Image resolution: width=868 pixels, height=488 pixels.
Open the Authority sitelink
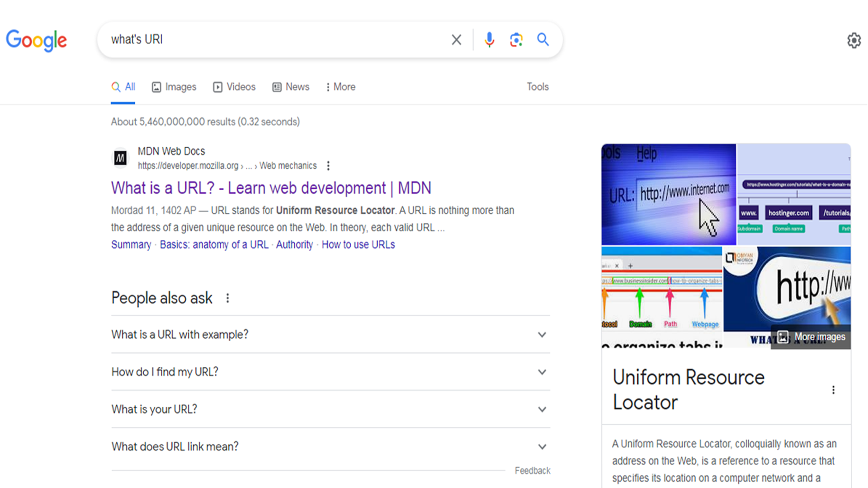click(294, 244)
